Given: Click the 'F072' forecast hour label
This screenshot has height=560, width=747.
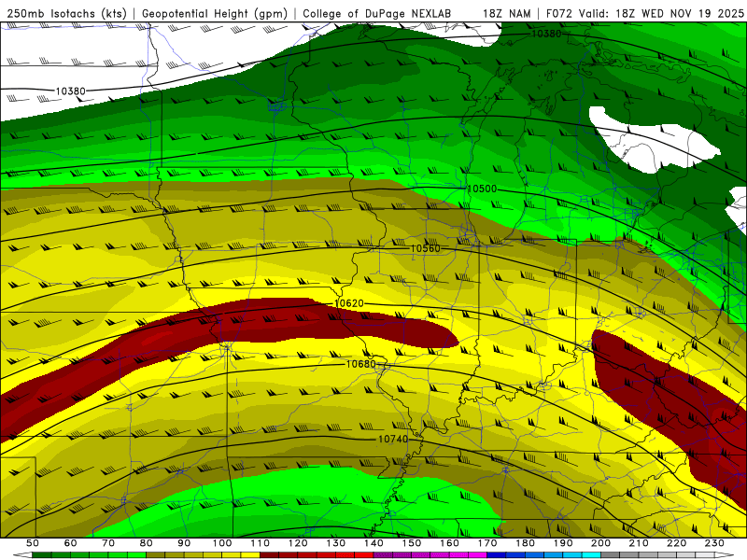Looking at the screenshot, I should (559, 14).
